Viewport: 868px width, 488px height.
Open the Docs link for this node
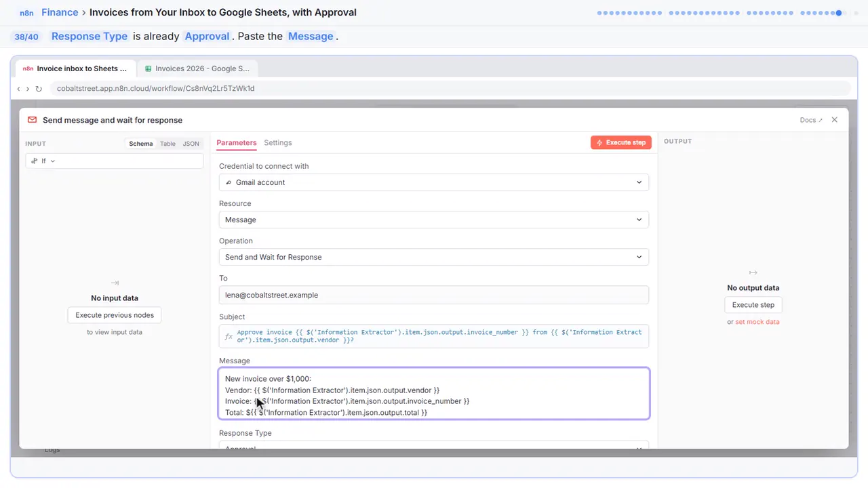click(x=811, y=120)
